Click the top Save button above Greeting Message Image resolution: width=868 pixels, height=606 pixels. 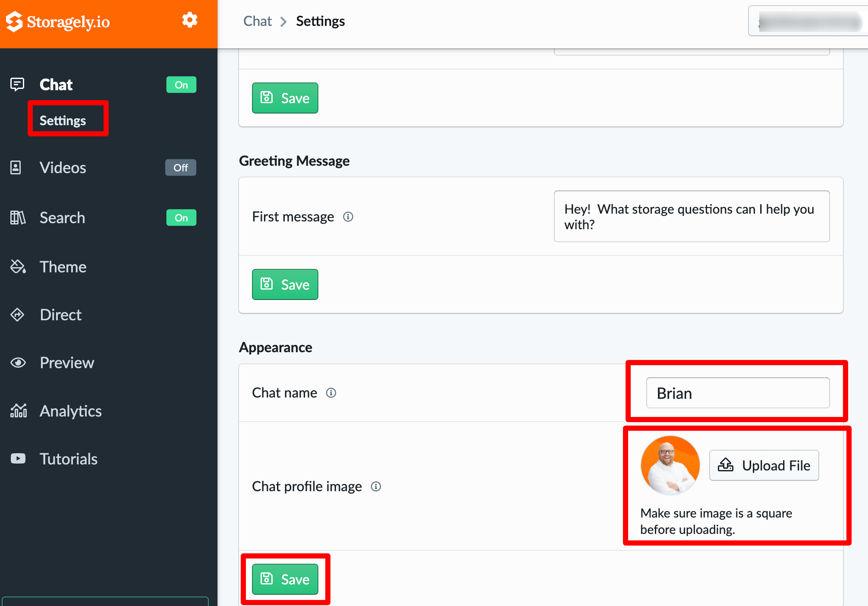point(285,98)
